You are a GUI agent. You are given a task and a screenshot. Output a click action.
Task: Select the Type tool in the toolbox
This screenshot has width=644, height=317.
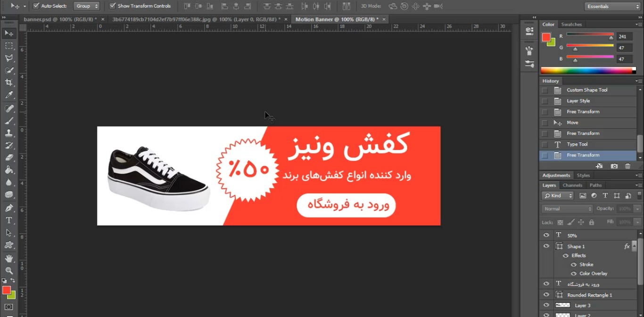[x=9, y=220]
